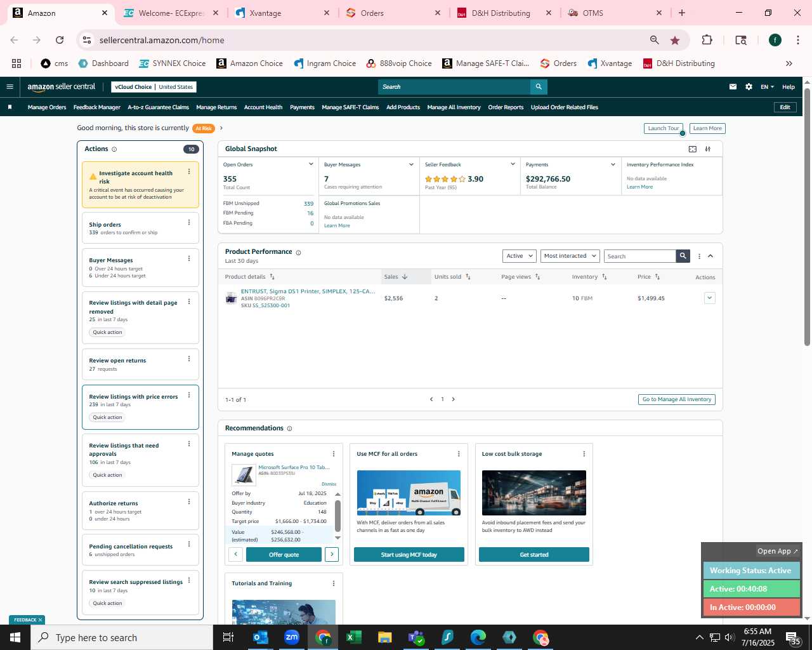
Task: Open Use MCF for all orders options menu
Action: [x=459, y=454]
